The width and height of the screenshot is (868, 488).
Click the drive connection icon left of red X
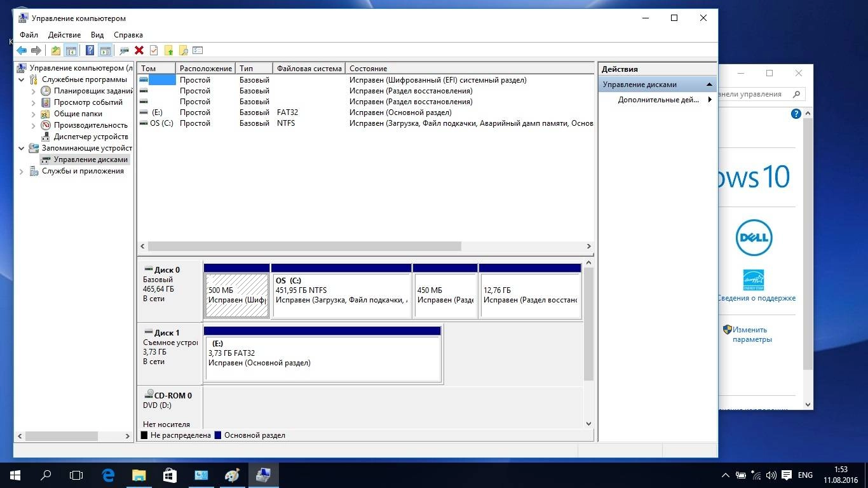click(125, 50)
